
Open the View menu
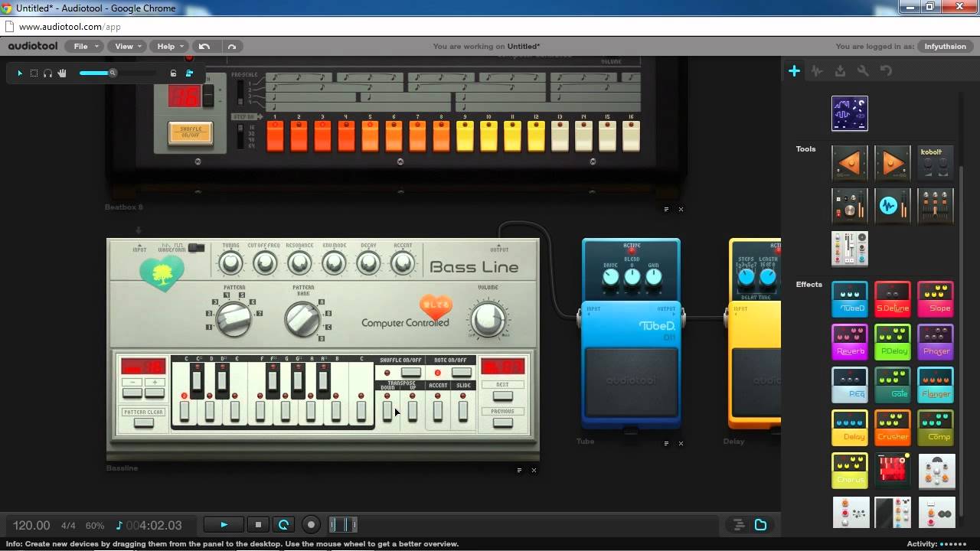[127, 46]
